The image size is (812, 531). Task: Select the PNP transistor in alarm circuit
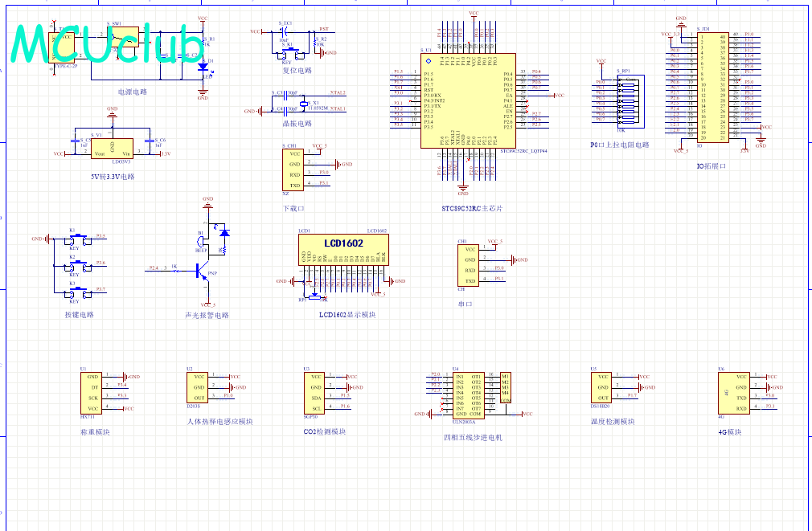pos(202,272)
